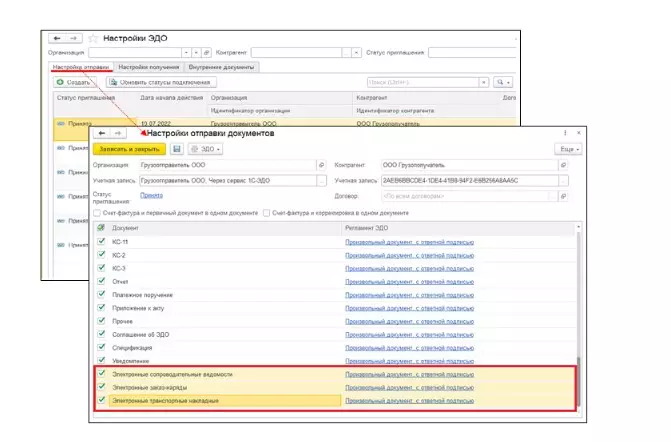The image size is (671, 441).
Task: Click the header check-all icon in Документ table
Action: coord(99,228)
